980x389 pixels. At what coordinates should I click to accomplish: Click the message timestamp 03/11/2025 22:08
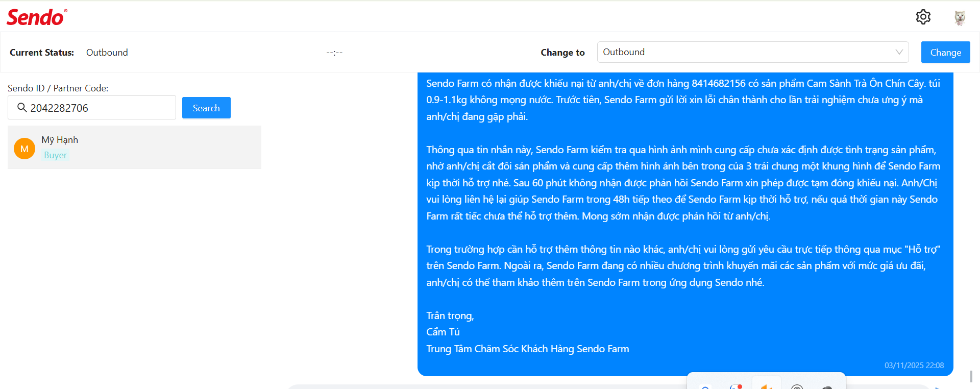914,366
